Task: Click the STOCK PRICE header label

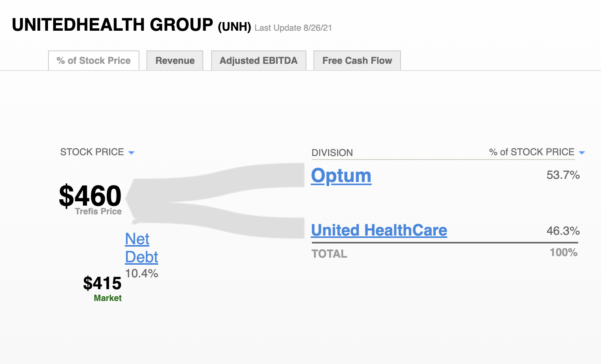Action: pos(92,152)
